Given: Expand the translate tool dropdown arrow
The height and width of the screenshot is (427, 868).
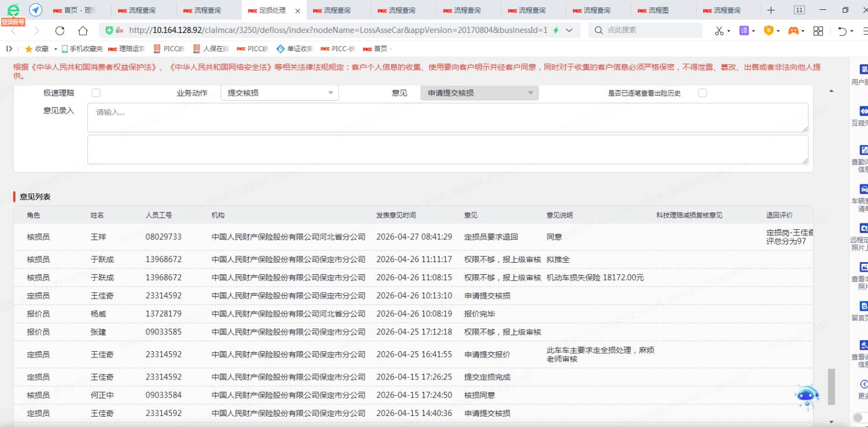Looking at the screenshot, I should click(753, 31).
